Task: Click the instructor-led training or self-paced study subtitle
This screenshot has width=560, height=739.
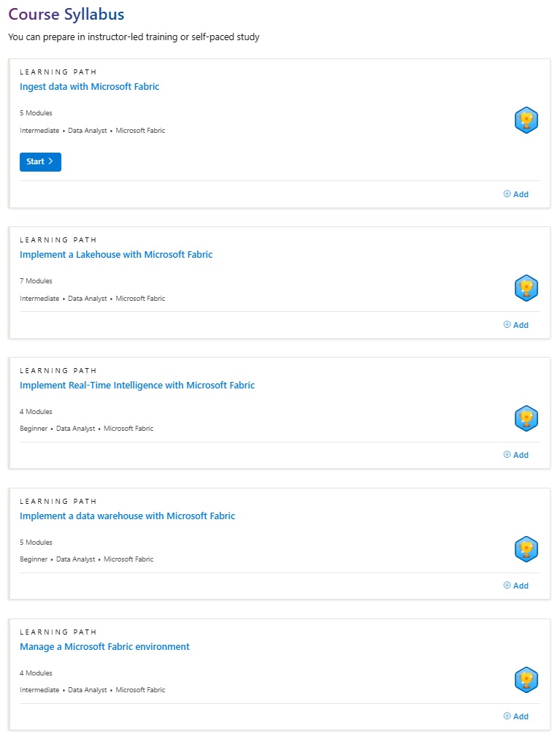Action: (x=134, y=37)
